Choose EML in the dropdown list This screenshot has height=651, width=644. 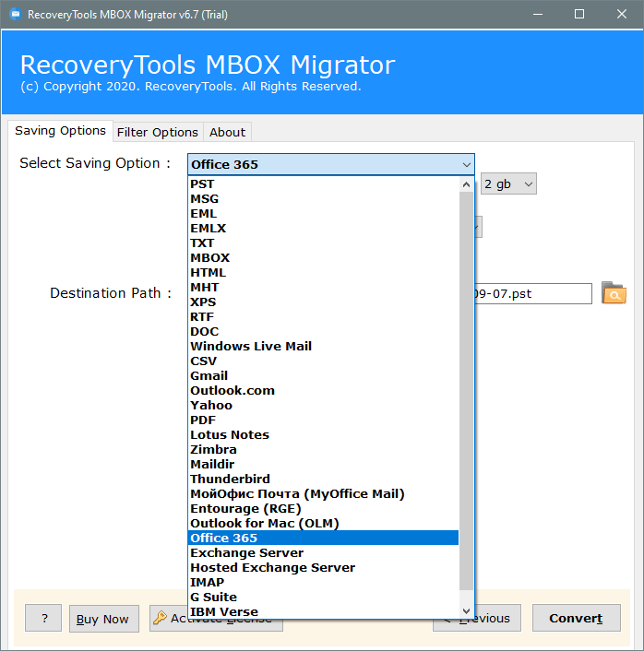[x=323, y=213]
